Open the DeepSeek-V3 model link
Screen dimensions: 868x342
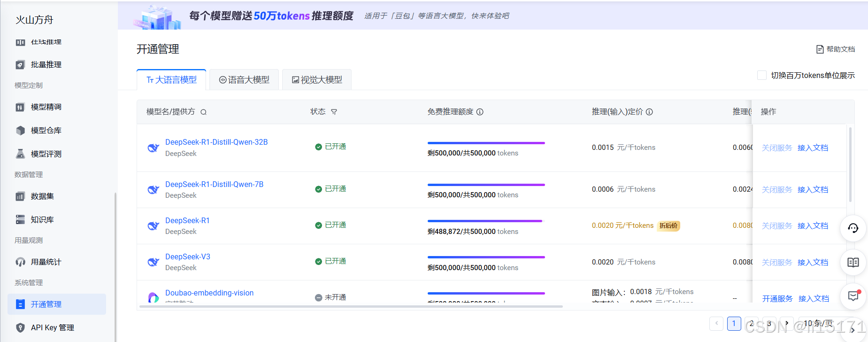tap(188, 257)
